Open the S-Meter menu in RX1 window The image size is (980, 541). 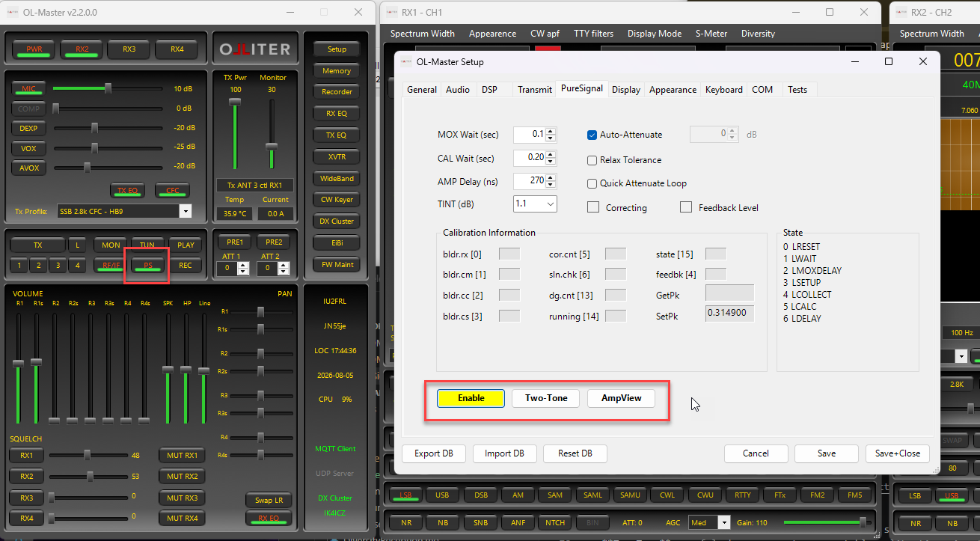tap(711, 34)
